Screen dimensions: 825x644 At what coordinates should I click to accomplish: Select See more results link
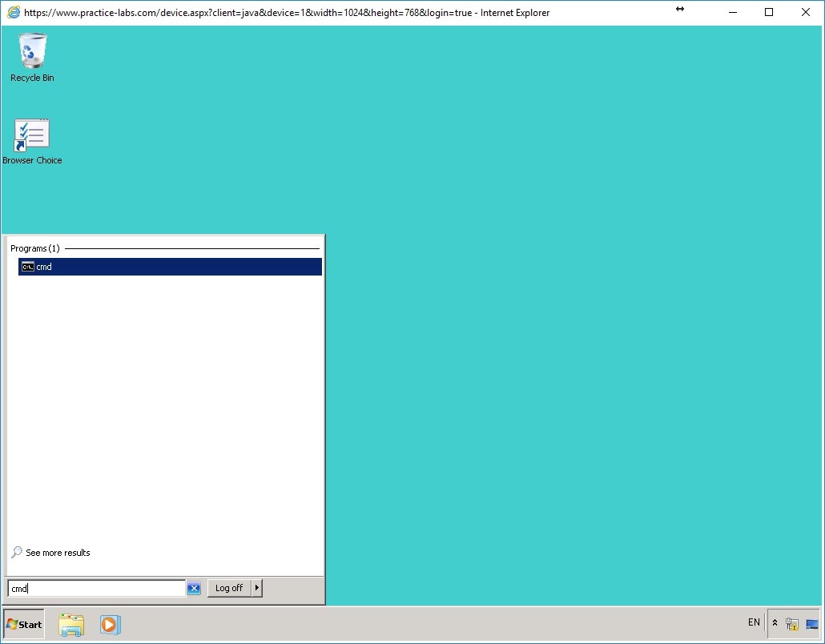point(58,552)
